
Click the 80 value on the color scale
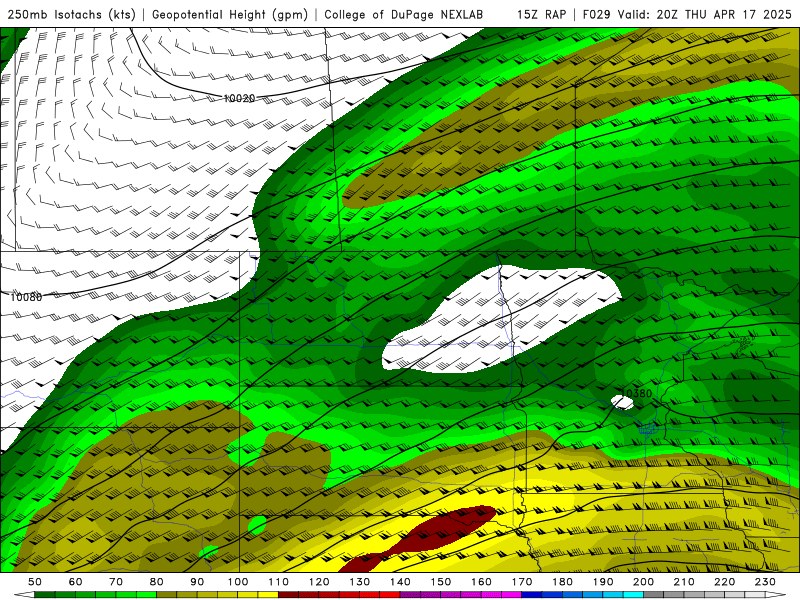point(157,582)
